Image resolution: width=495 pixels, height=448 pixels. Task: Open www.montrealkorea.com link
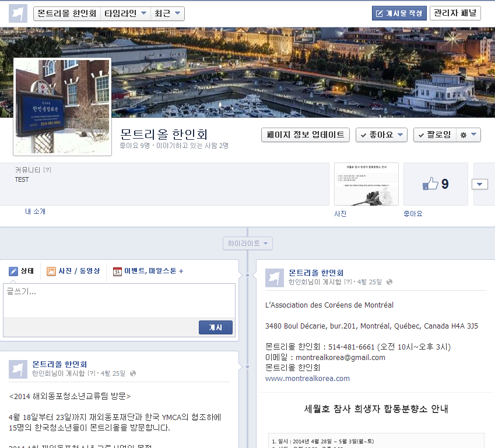(x=307, y=379)
